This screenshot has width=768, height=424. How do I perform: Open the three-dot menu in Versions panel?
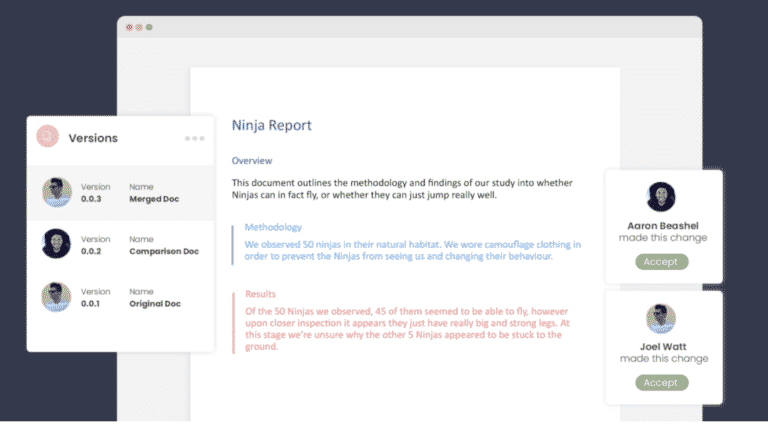point(194,138)
